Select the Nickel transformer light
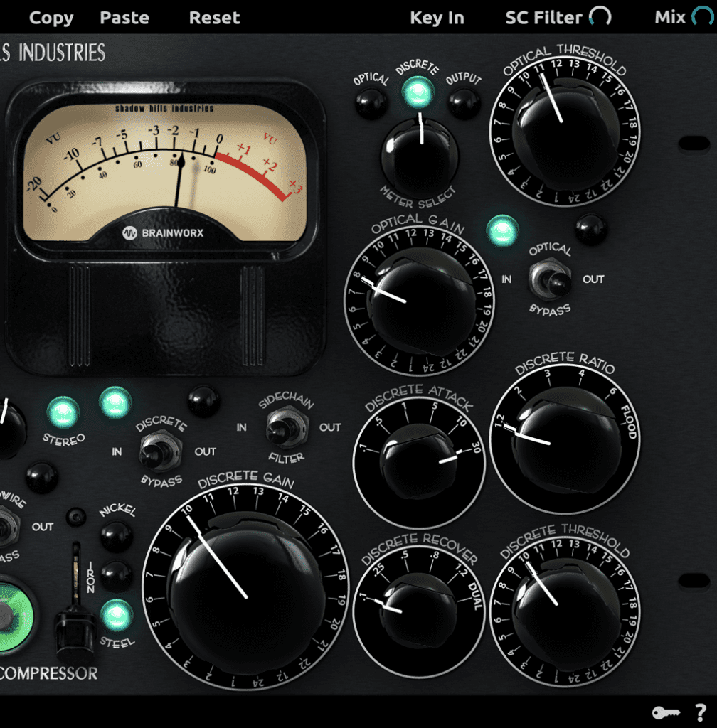 [x=116, y=536]
